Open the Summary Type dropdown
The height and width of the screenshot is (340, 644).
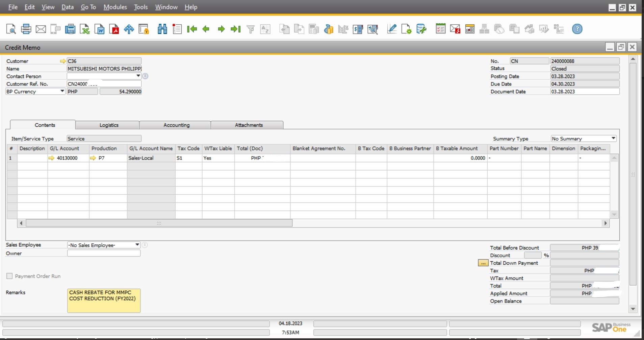click(x=614, y=139)
